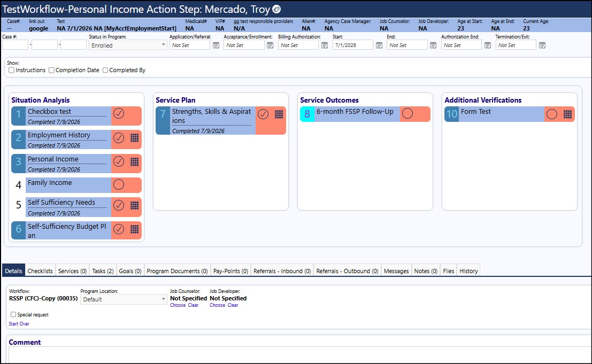
Task: Open the grid icon for Self-Sufficiency Budget Plan
Action: (x=135, y=229)
